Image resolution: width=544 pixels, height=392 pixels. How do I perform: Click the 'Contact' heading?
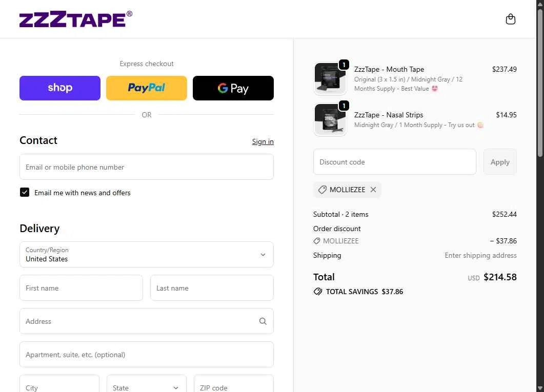38,140
